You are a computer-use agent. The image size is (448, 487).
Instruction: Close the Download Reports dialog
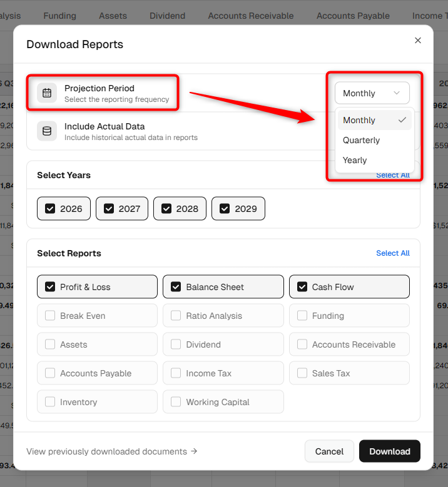pyautogui.click(x=418, y=41)
